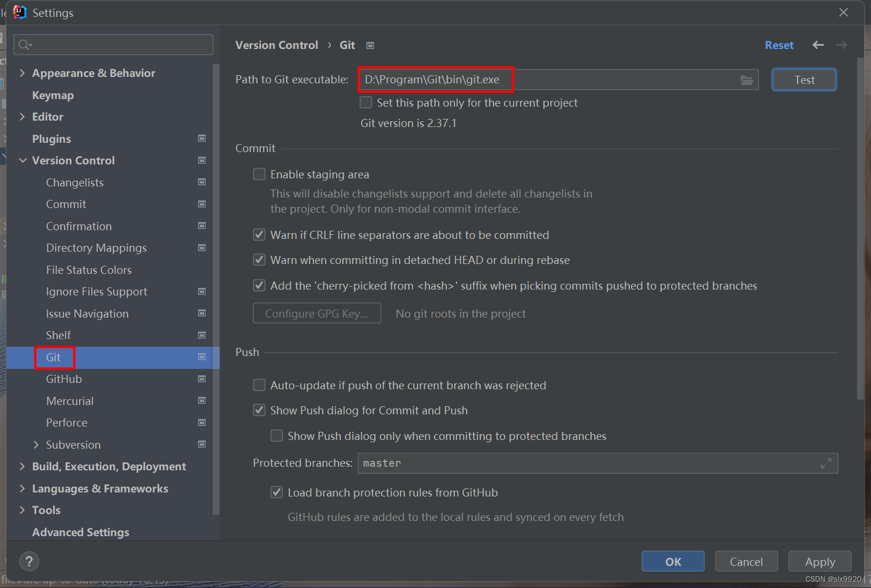Image resolution: width=871 pixels, height=588 pixels.
Task: Close the Settings dialog with X
Action: (x=844, y=12)
